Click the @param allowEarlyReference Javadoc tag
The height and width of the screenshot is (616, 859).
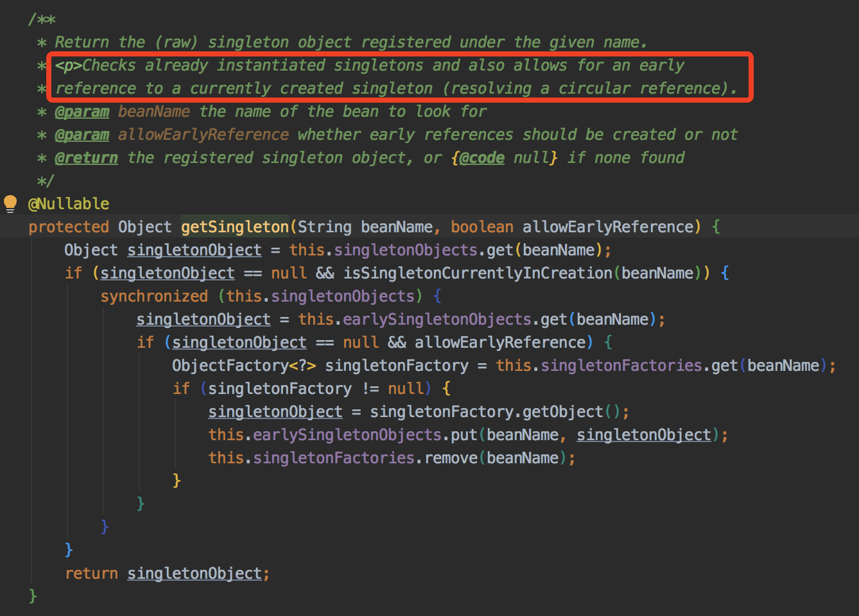(82, 135)
